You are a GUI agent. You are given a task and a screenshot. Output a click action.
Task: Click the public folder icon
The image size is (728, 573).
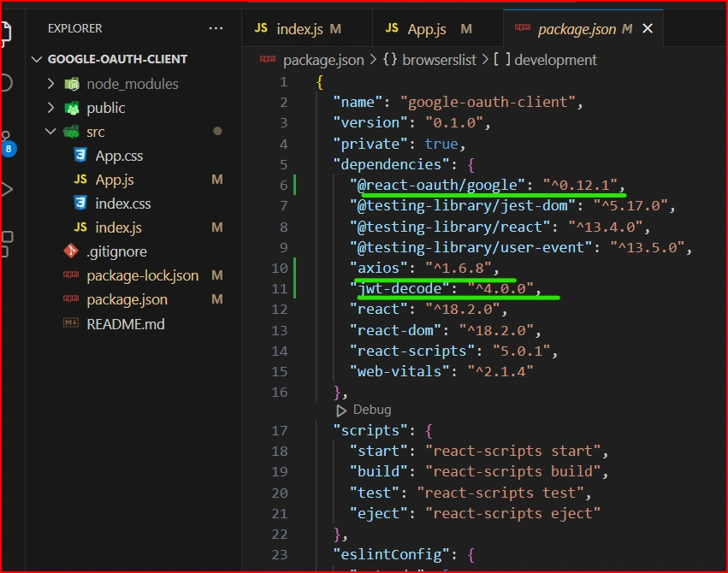pos(72,108)
